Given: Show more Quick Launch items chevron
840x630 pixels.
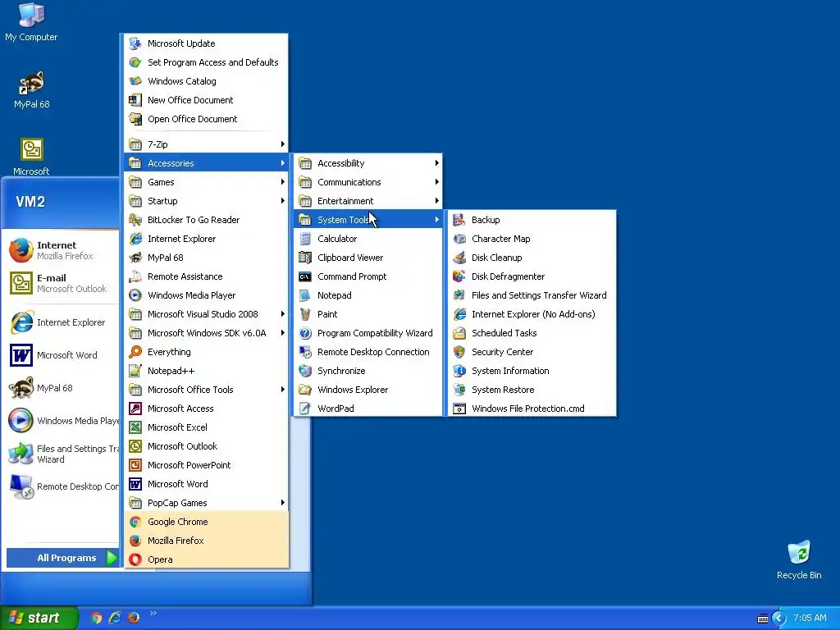Looking at the screenshot, I should 153,614.
